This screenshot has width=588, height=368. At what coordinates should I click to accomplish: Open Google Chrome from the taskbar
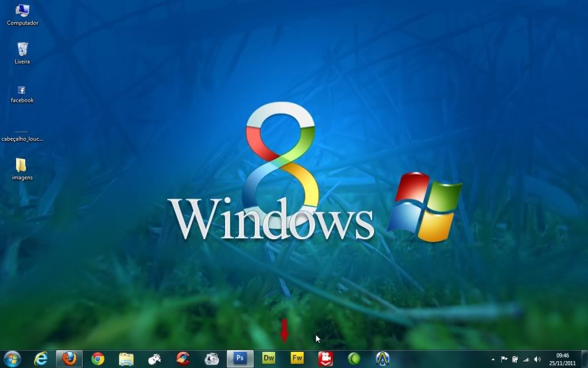click(98, 359)
